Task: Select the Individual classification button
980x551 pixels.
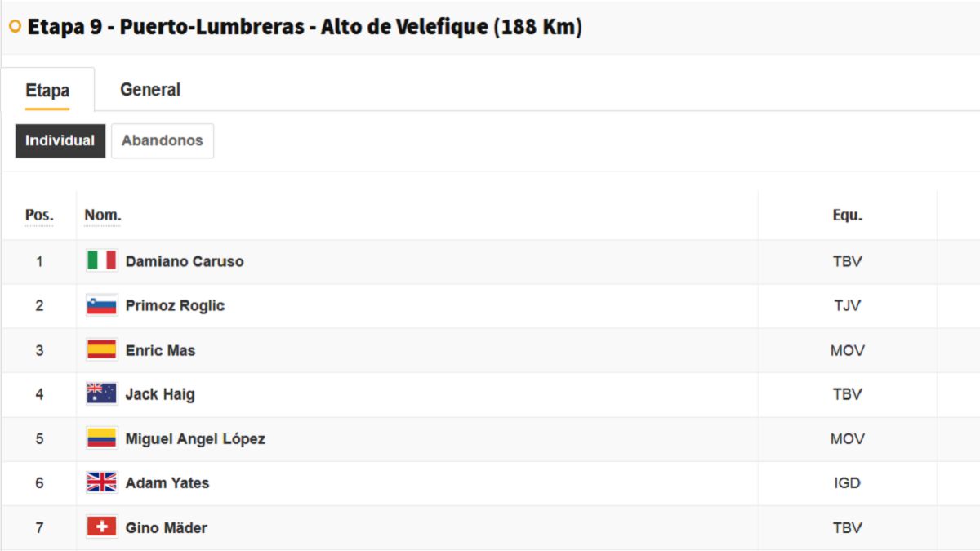Action: click(x=60, y=140)
